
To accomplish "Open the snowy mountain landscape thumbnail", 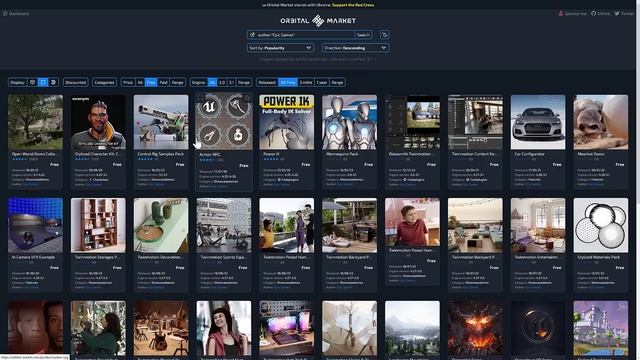I will tap(412, 328).
